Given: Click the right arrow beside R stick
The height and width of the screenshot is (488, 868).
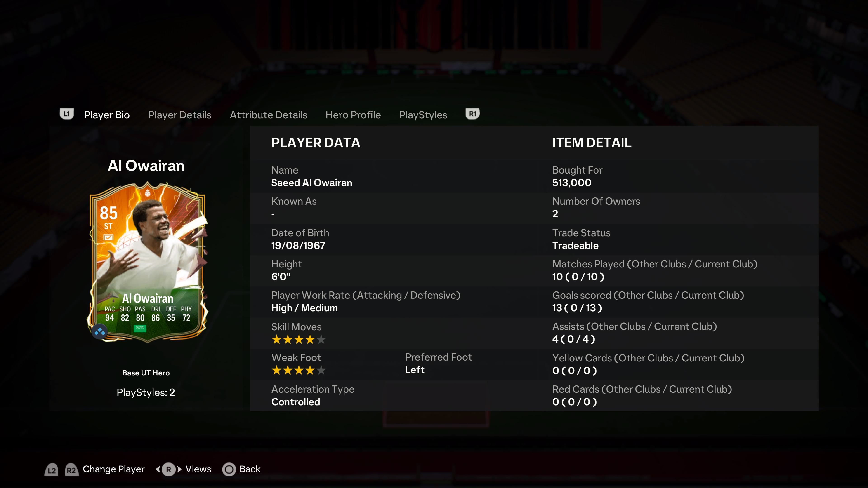Looking at the screenshot, I should coord(179,469).
